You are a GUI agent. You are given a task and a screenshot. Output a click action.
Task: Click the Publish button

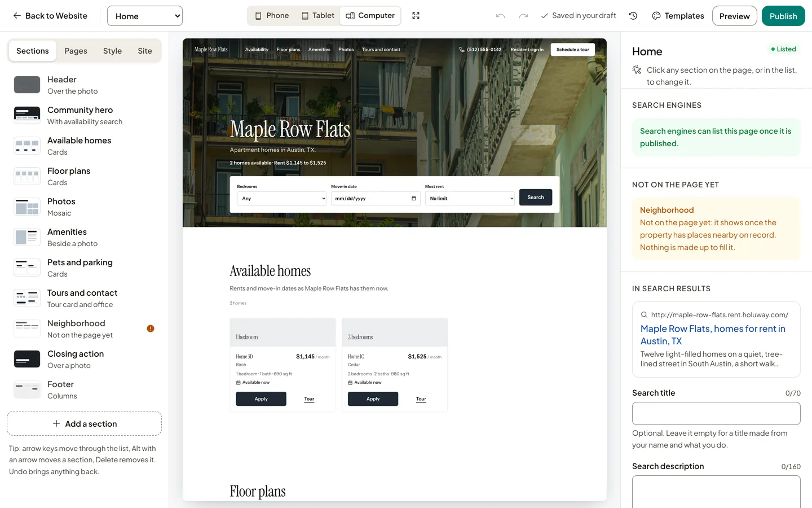point(783,16)
